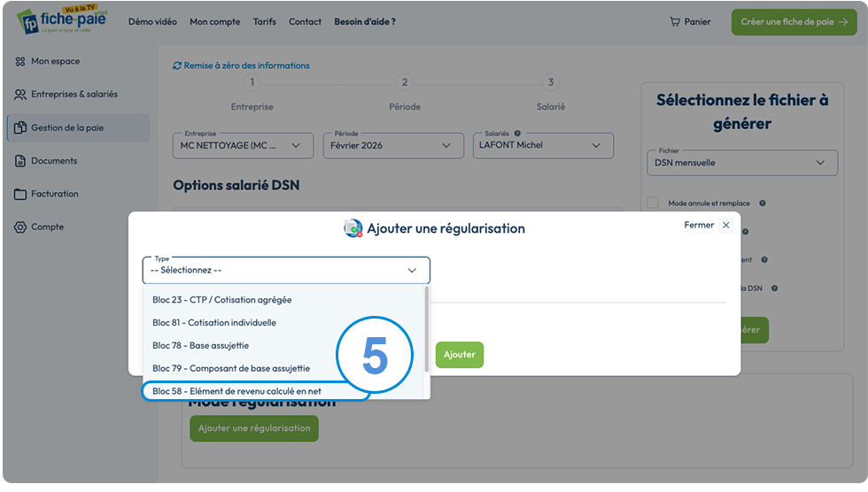Image resolution: width=868 pixels, height=492 pixels.
Task: Close the régularisation dialog with X
Action: (725, 225)
